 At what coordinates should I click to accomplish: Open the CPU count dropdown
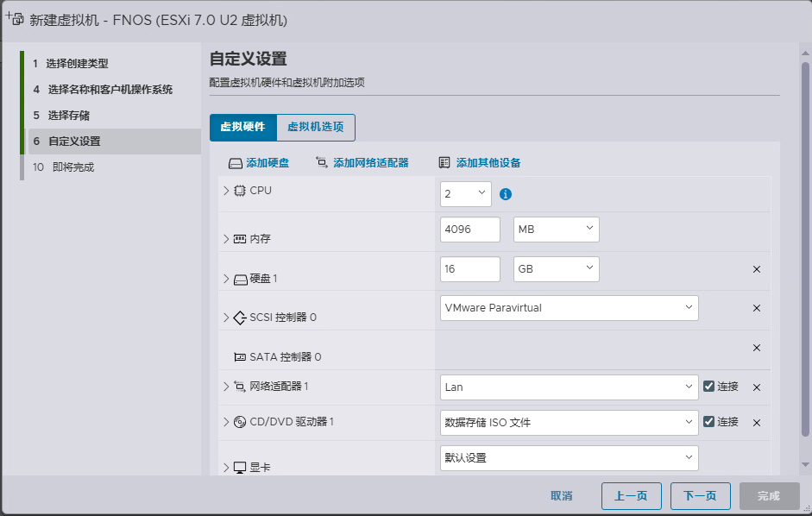coord(465,194)
